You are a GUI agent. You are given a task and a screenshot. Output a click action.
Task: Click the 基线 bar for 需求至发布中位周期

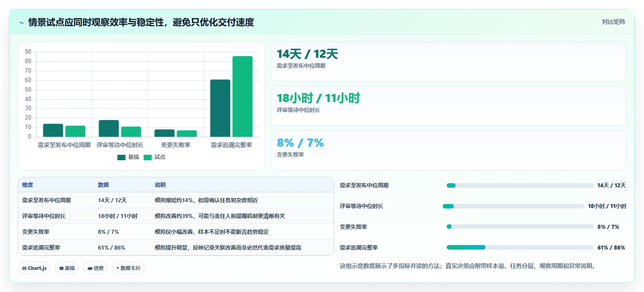pos(53,130)
